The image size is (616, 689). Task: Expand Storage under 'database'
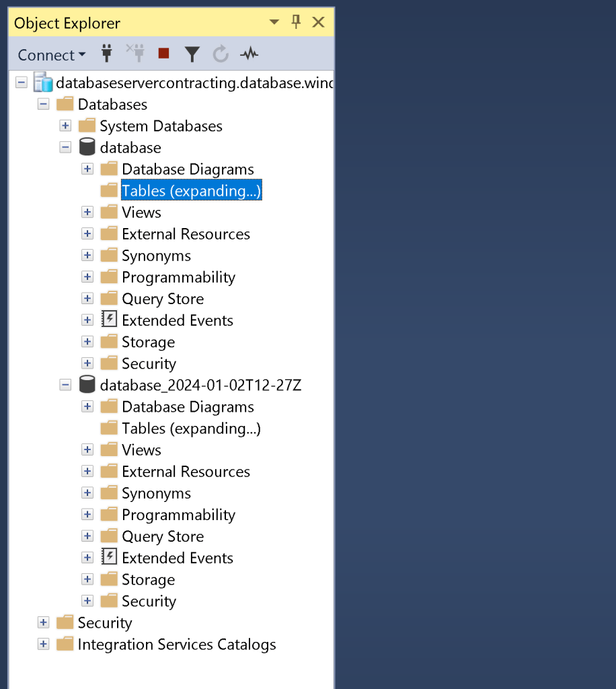click(87, 341)
